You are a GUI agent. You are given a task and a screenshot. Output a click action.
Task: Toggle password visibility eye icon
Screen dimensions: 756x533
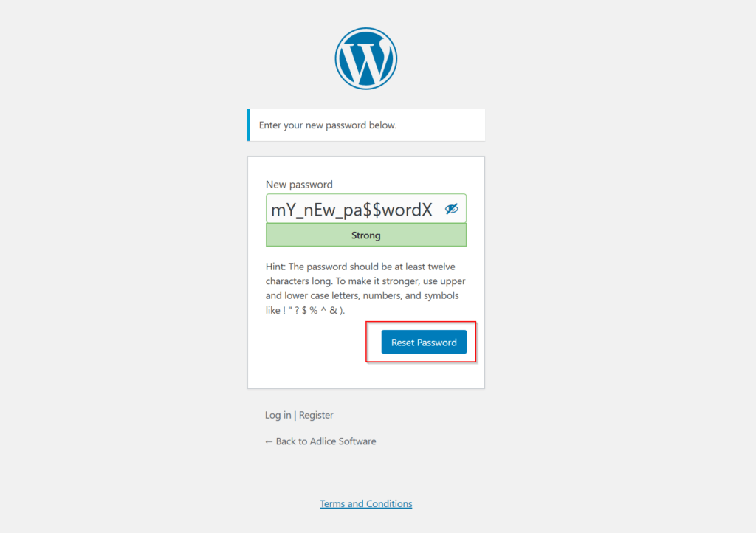click(x=451, y=209)
